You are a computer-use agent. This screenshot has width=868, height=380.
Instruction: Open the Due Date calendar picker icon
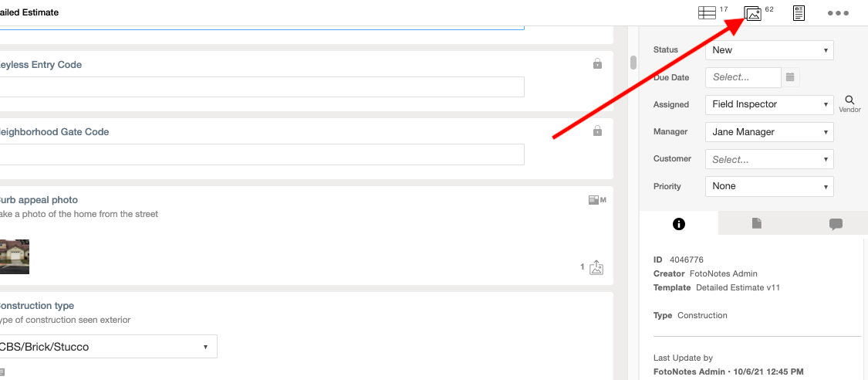tap(791, 77)
